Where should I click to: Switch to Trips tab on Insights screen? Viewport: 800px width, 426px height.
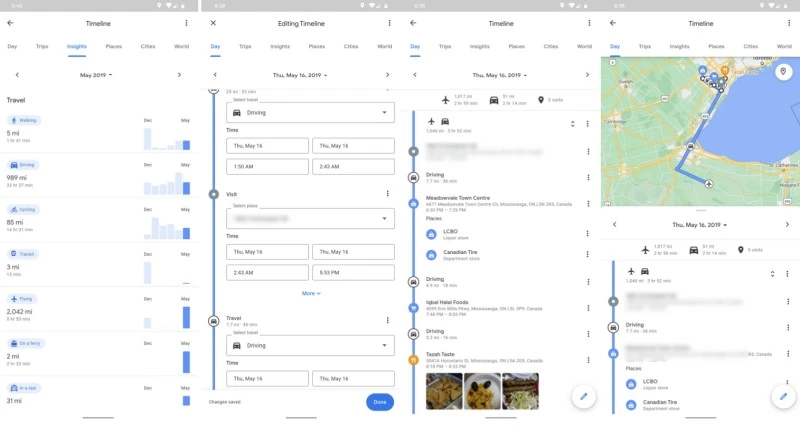click(x=42, y=46)
